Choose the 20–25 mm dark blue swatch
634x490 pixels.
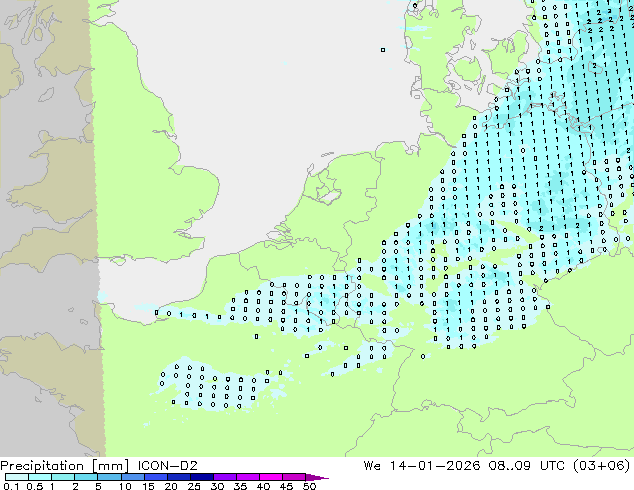coord(179,477)
